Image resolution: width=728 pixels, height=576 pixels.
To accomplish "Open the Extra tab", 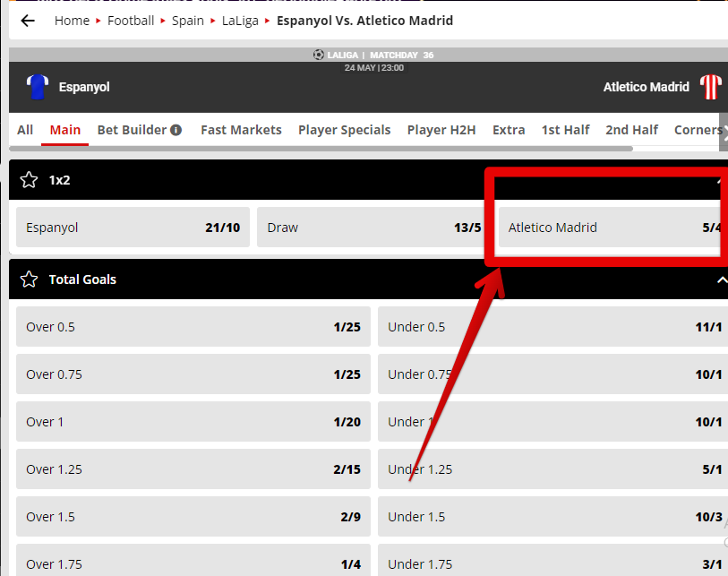I will point(509,130).
